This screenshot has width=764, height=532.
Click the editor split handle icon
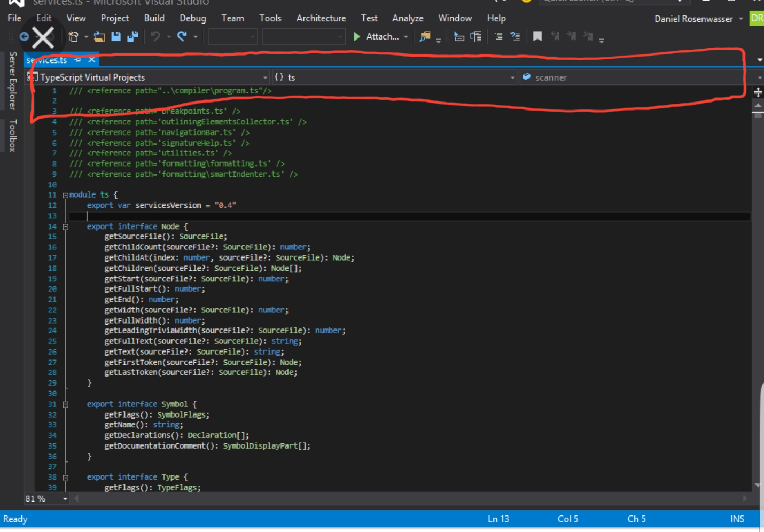click(758, 92)
